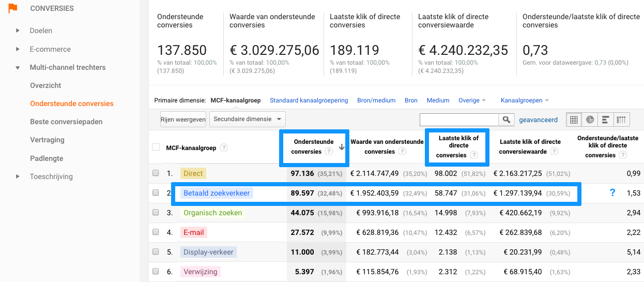Select the Verwijzing row checkbox

click(x=156, y=271)
